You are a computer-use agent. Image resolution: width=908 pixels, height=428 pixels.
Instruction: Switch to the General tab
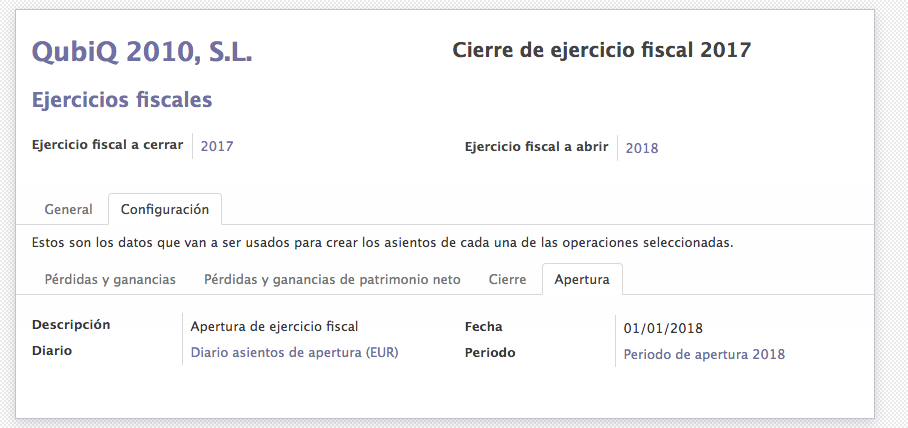pos(68,209)
